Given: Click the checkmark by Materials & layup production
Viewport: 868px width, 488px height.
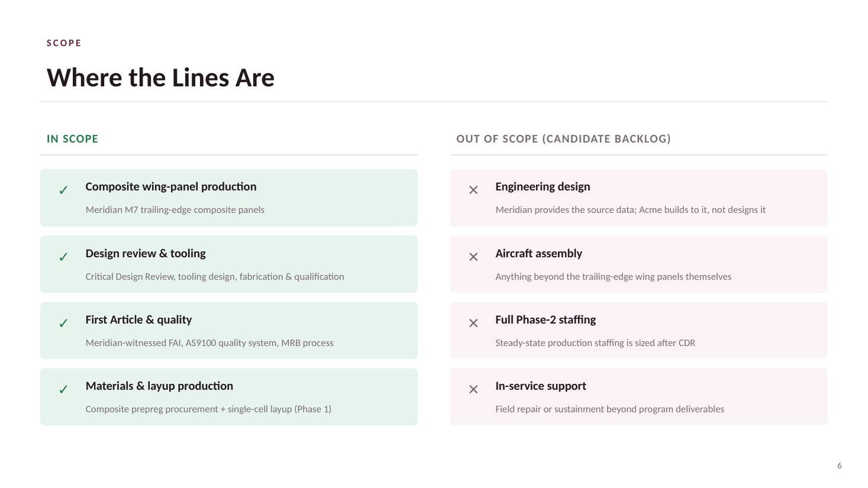Looking at the screenshot, I should pyautogui.click(x=63, y=389).
